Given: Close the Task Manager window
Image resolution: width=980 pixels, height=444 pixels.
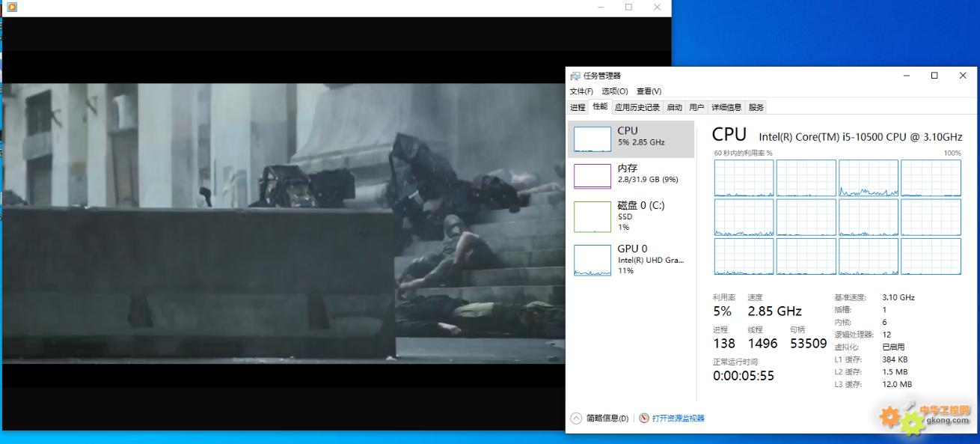Looking at the screenshot, I should pyautogui.click(x=963, y=76).
